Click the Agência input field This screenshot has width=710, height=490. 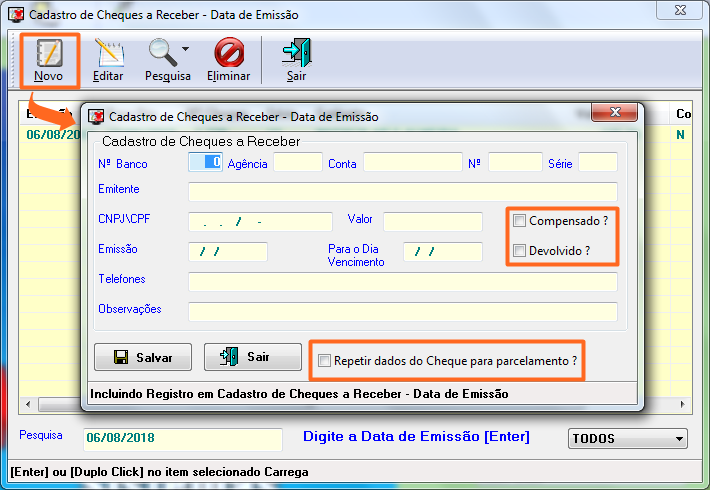click(298, 162)
